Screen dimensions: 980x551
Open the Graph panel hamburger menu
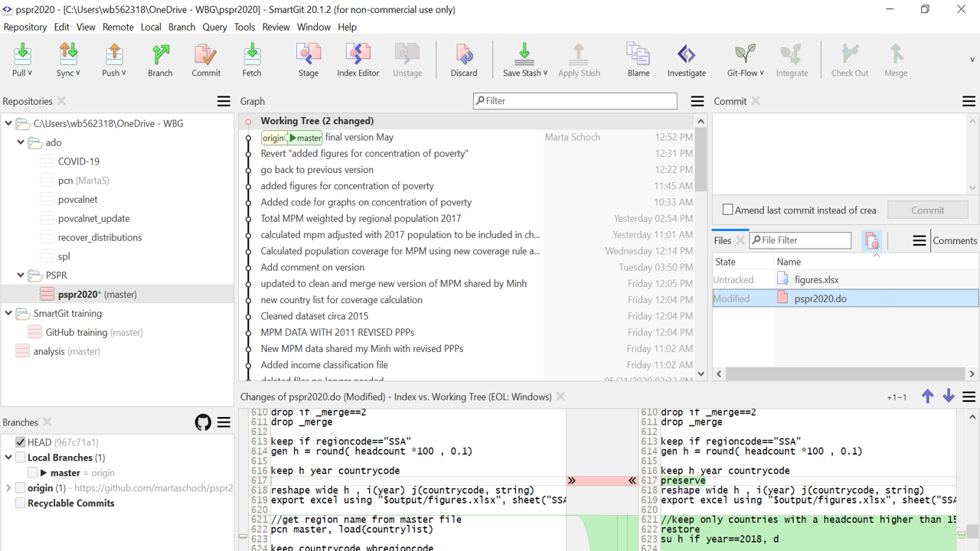pyautogui.click(x=697, y=101)
